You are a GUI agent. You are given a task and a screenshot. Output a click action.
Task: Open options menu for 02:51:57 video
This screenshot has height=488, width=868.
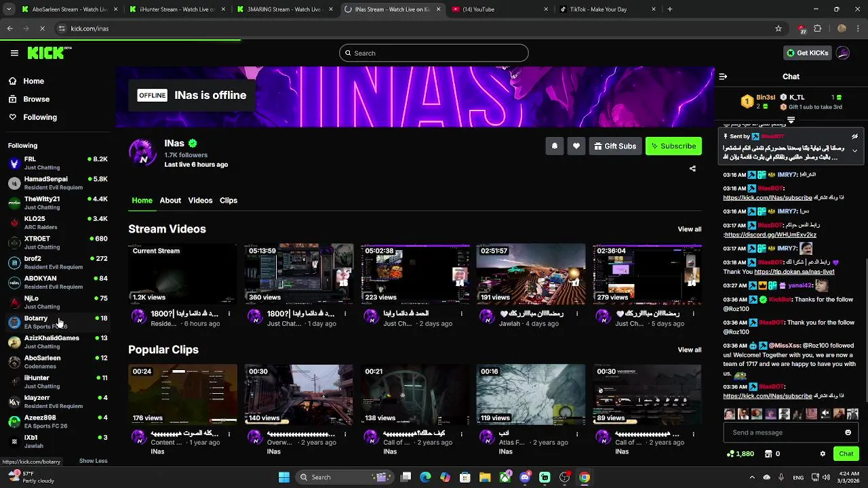578,314
